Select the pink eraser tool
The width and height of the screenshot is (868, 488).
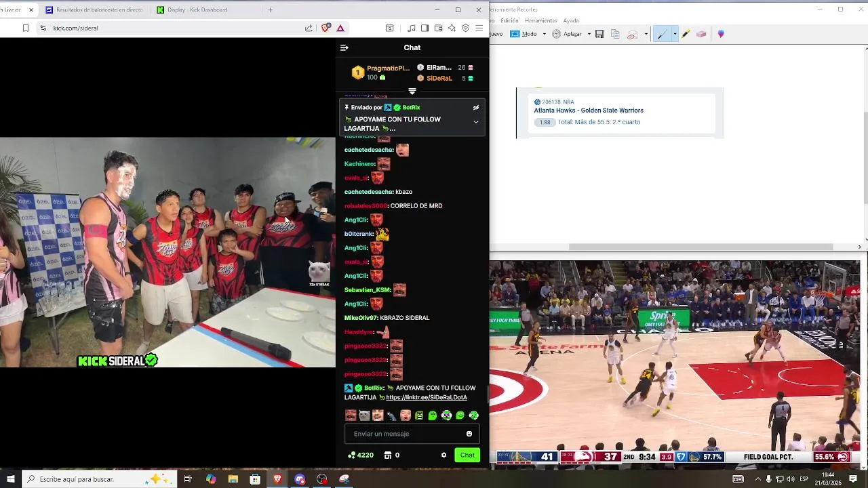coord(701,34)
